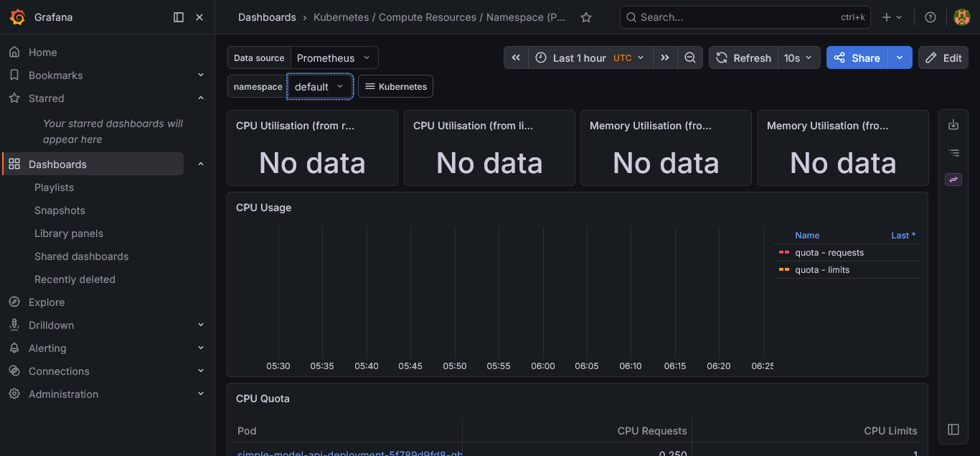Go to Explore page
Image resolution: width=980 pixels, height=456 pixels.
click(x=47, y=302)
